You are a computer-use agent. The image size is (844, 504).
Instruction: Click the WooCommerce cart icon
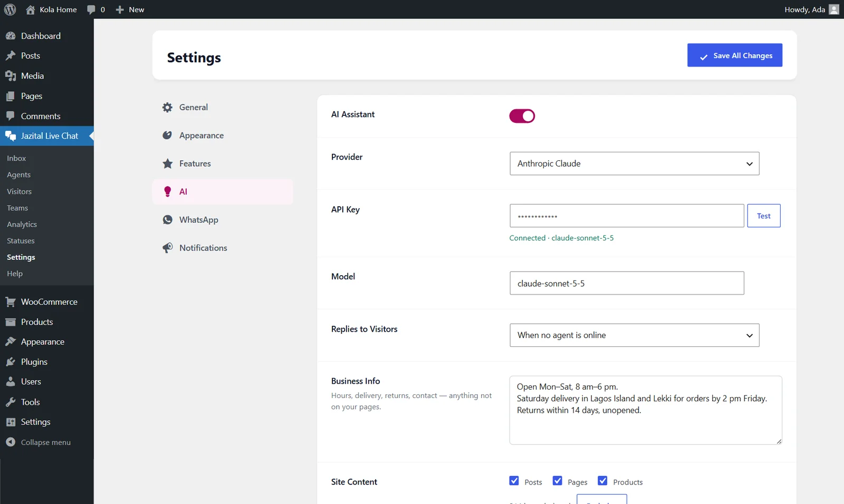point(11,302)
